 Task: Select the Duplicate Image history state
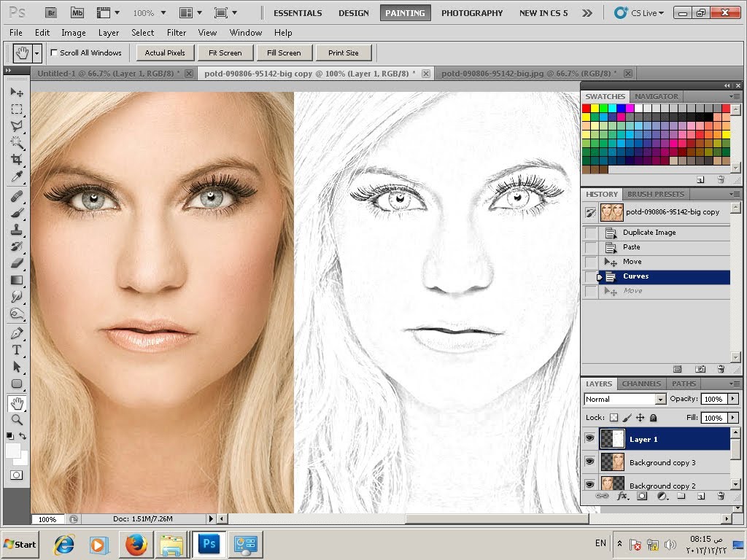(649, 233)
